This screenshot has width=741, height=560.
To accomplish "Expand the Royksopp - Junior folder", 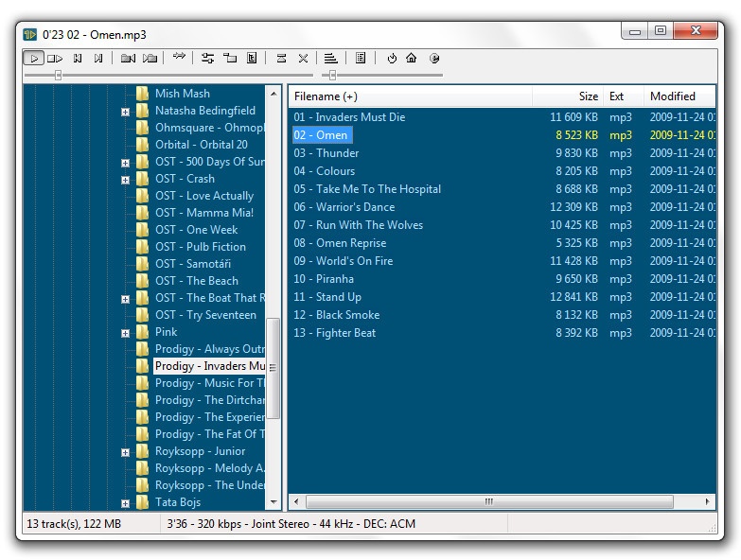I will pos(125,452).
